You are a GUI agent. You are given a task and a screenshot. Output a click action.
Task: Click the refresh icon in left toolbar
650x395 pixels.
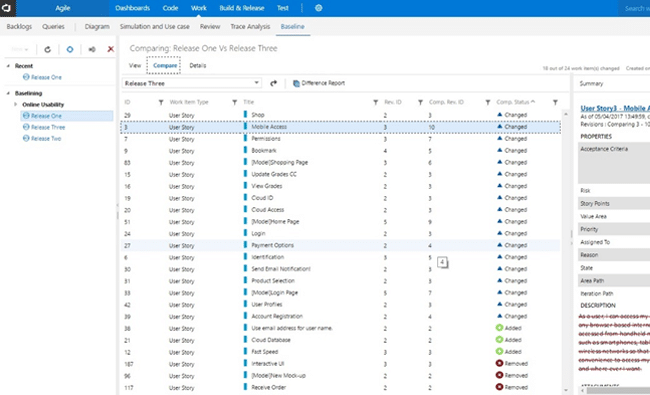click(48, 49)
